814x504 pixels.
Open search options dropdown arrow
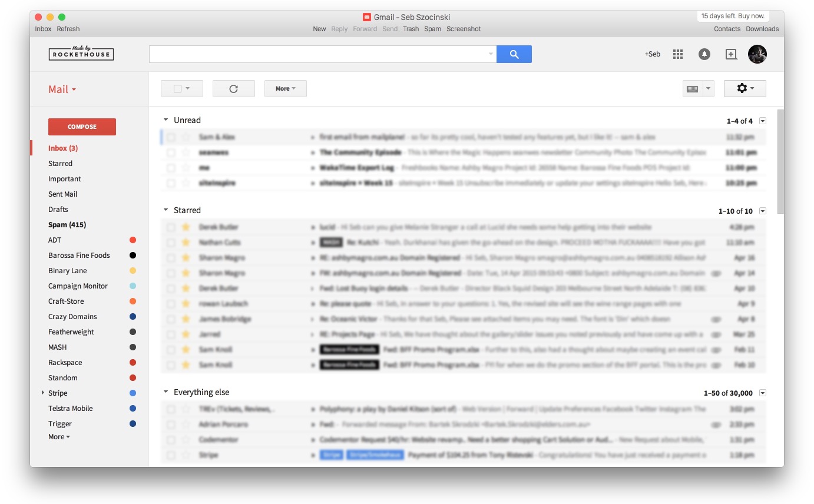click(x=491, y=54)
